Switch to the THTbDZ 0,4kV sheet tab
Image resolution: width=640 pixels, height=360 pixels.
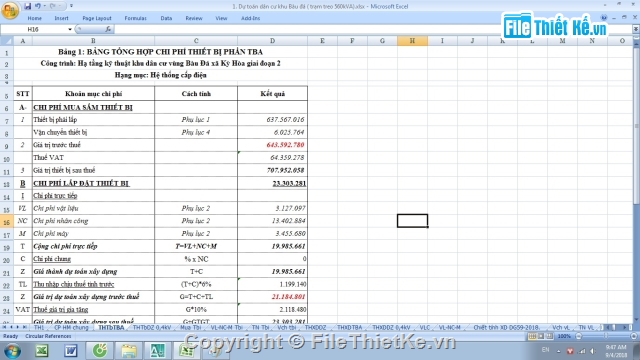[152, 328]
